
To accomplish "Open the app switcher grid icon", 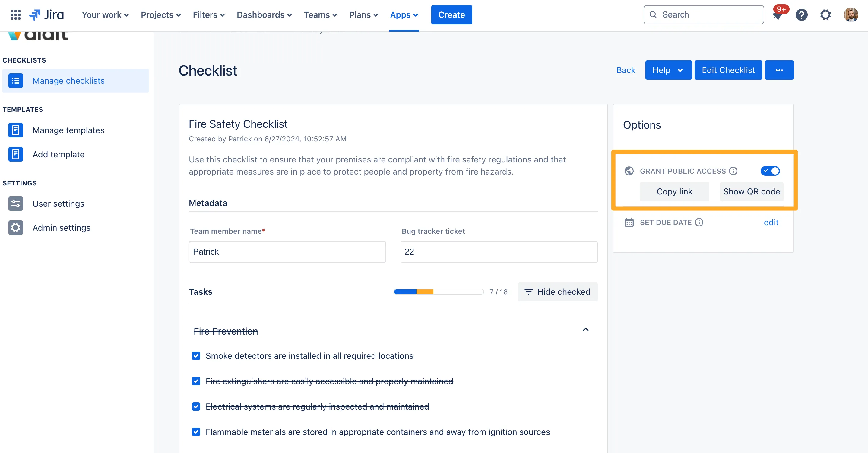I will click(x=15, y=15).
